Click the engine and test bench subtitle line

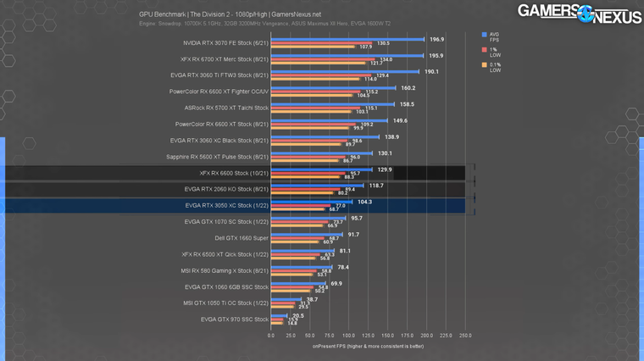[x=265, y=24]
